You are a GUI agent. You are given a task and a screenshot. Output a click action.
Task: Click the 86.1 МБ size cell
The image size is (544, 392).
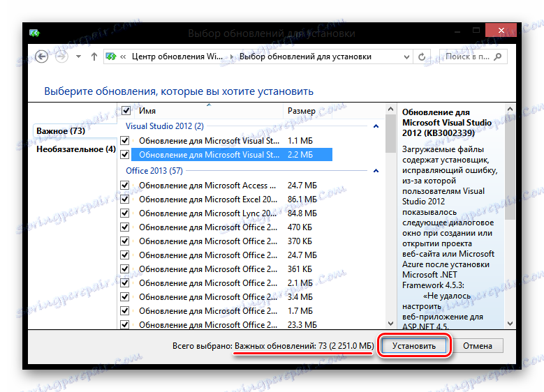[302, 199]
